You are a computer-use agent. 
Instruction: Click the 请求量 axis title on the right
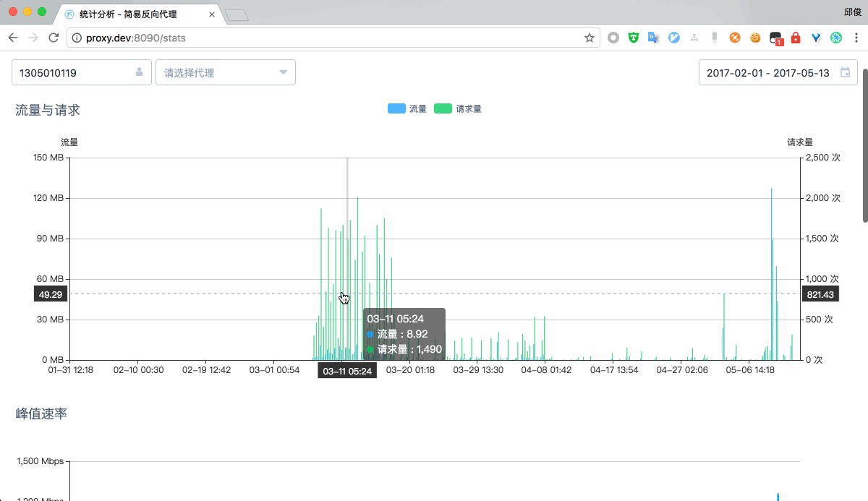800,142
